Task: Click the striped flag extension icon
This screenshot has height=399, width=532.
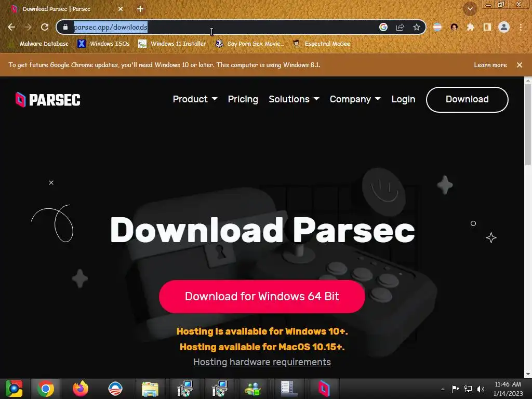Action: (437, 27)
